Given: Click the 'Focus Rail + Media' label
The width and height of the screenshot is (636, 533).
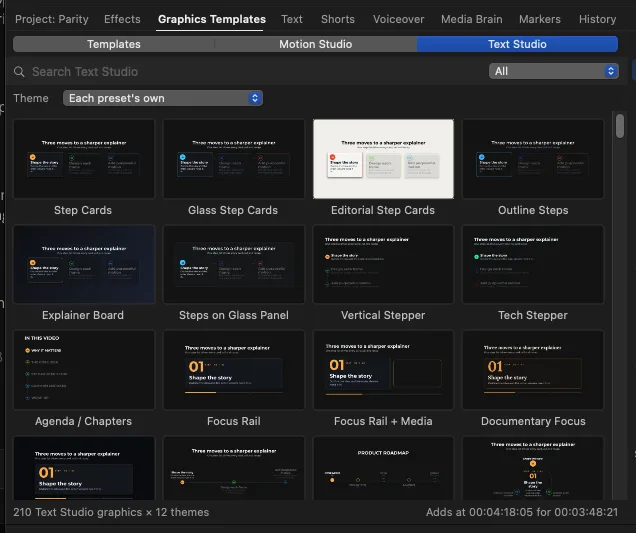Looking at the screenshot, I should (383, 421).
